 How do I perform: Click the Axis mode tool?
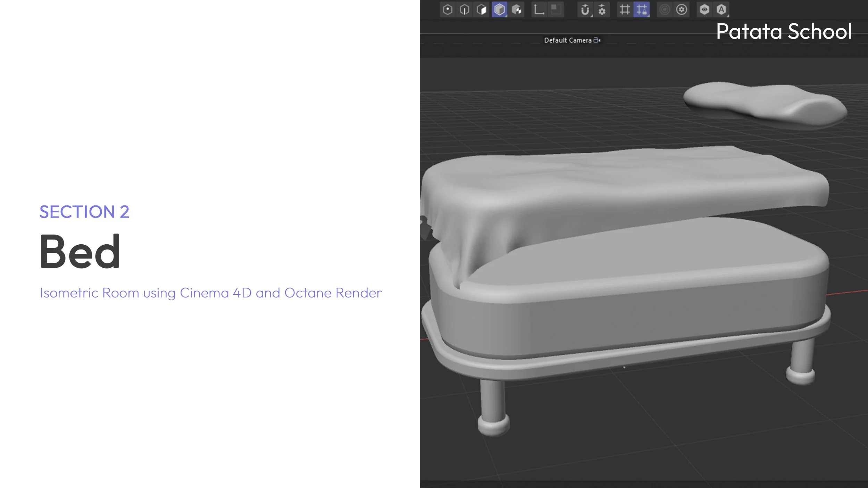pyautogui.click(x=539, y=9)
